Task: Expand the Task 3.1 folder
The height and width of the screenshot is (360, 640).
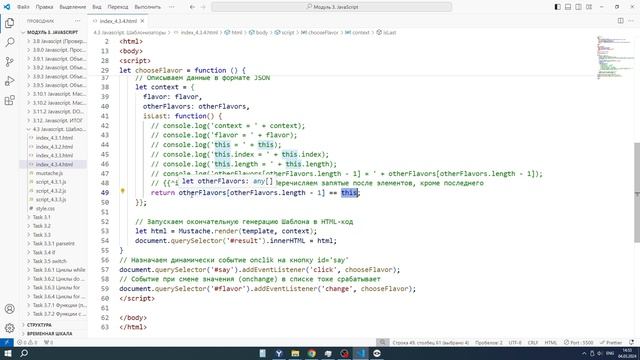Action: tap(42, 217)
